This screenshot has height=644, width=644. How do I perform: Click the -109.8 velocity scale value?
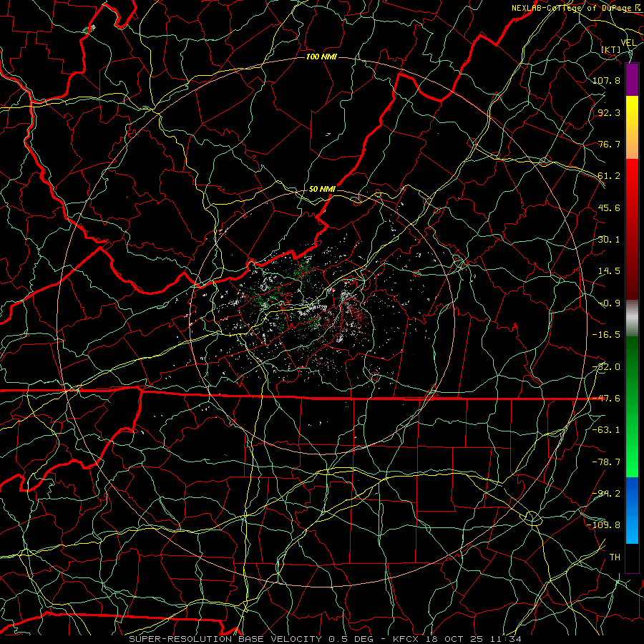pyautogui.click(x=604, y=525)
